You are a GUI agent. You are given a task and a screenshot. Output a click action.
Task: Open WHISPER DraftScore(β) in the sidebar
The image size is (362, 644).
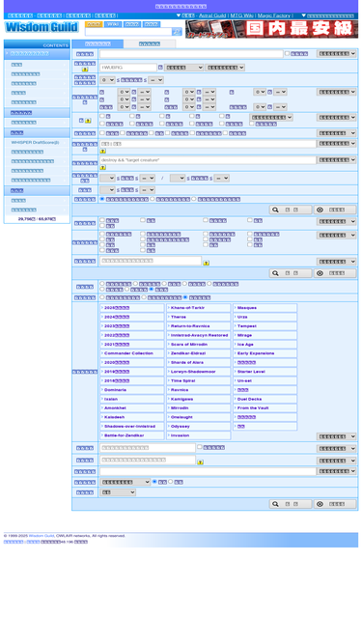coord(37,142)
